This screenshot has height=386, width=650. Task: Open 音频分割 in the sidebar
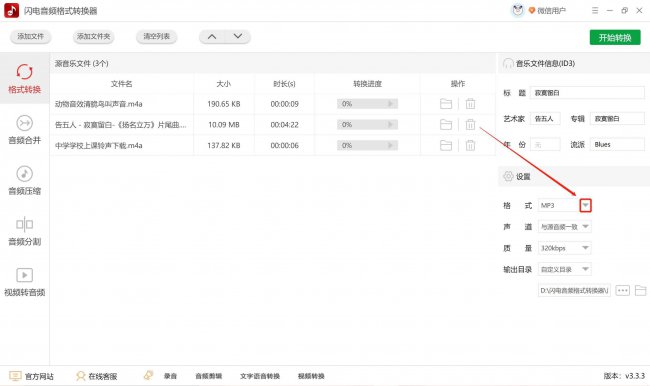(24, 231)
